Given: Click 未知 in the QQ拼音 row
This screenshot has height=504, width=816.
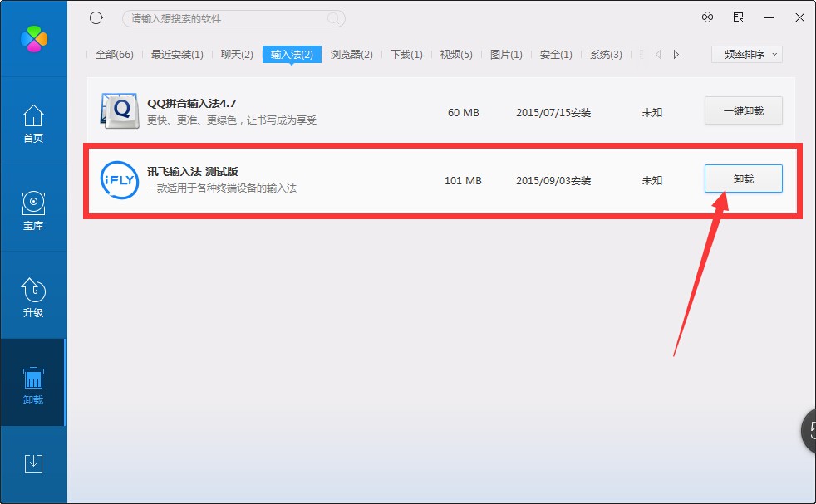Looking at the screenshot, I should tap(652, 112).
